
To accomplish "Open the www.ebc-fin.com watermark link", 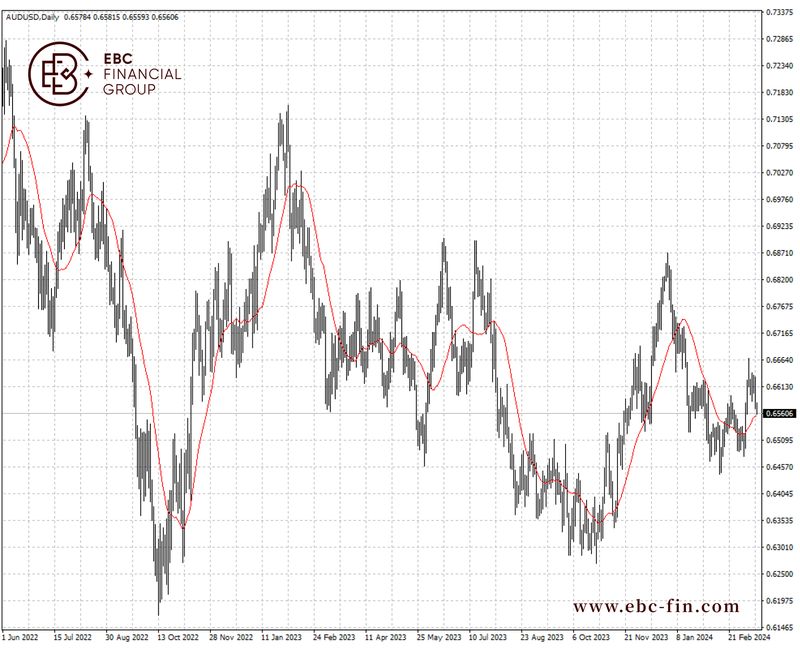I will pyautogui.click(x=656, y=606).
